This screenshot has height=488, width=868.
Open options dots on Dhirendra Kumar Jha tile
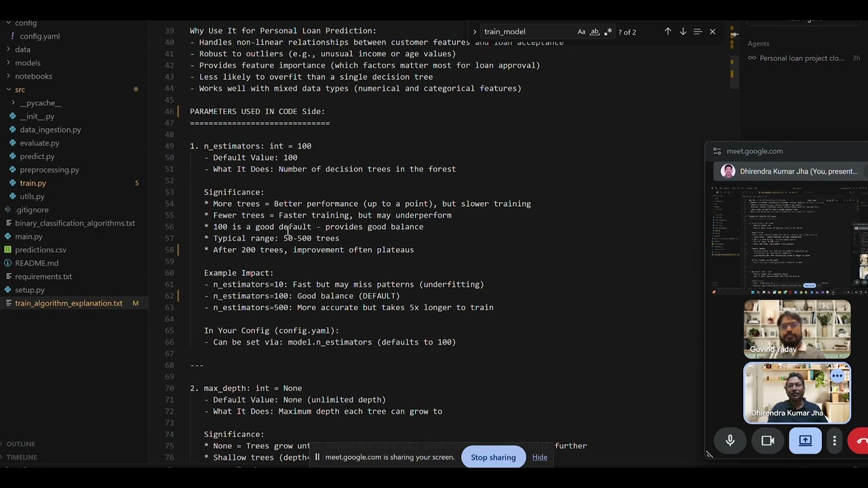click(x=837, y=375)
